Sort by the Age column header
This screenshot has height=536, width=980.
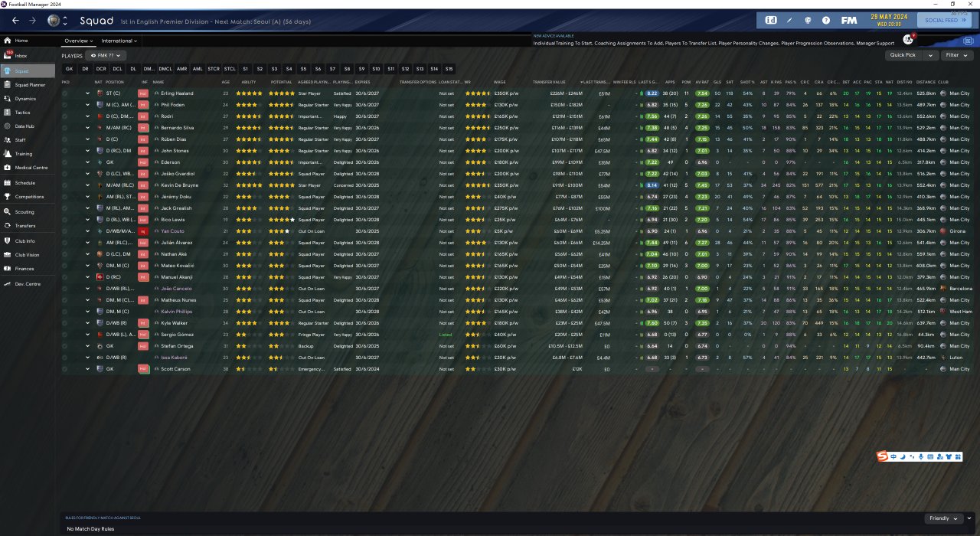225,81
